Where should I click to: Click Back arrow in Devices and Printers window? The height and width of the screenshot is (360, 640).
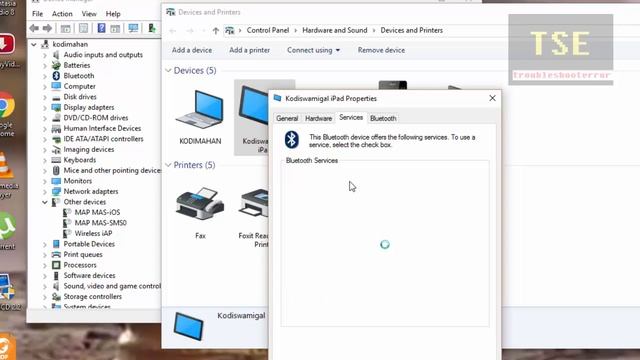173,31
